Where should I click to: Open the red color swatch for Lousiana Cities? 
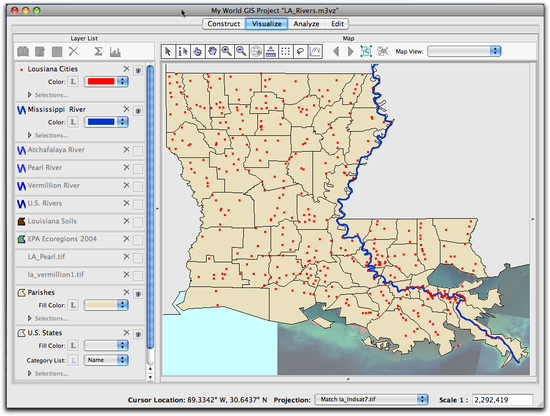106,81
